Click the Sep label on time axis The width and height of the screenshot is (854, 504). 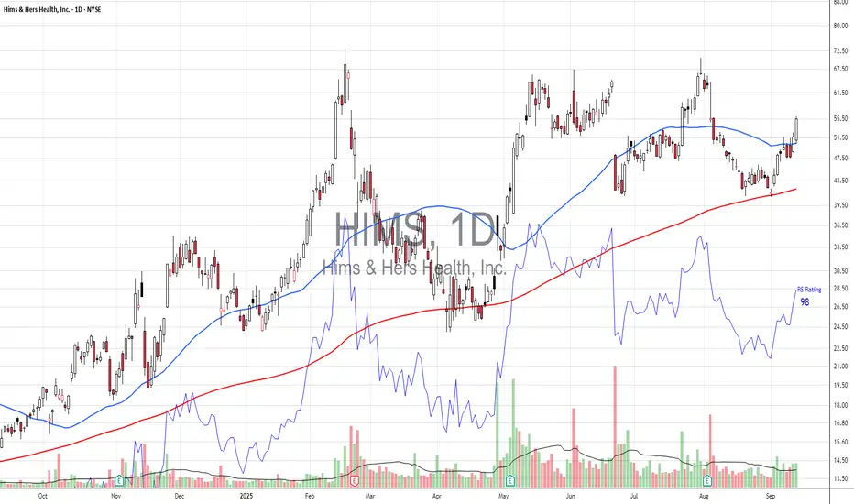click(x=770, y=496)
